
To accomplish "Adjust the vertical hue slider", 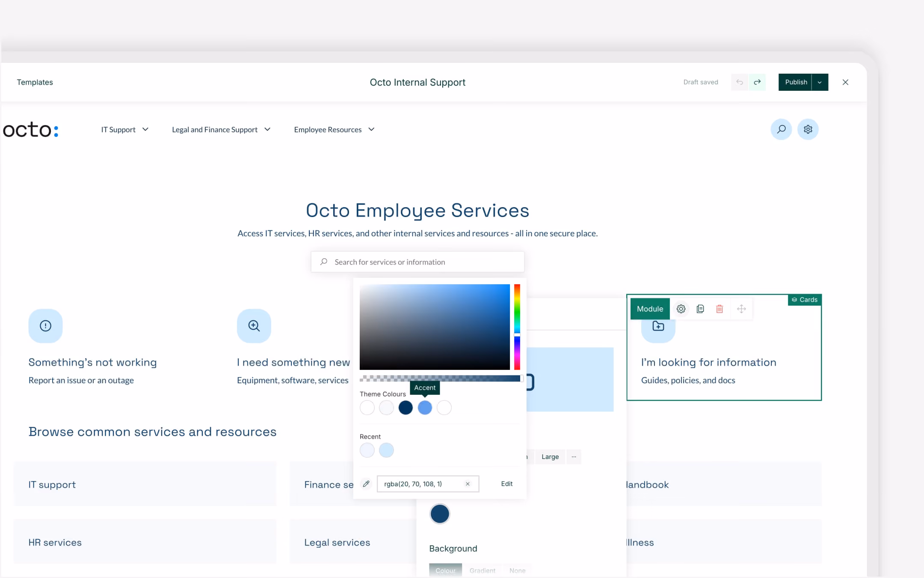I will [x=517, y=327].
